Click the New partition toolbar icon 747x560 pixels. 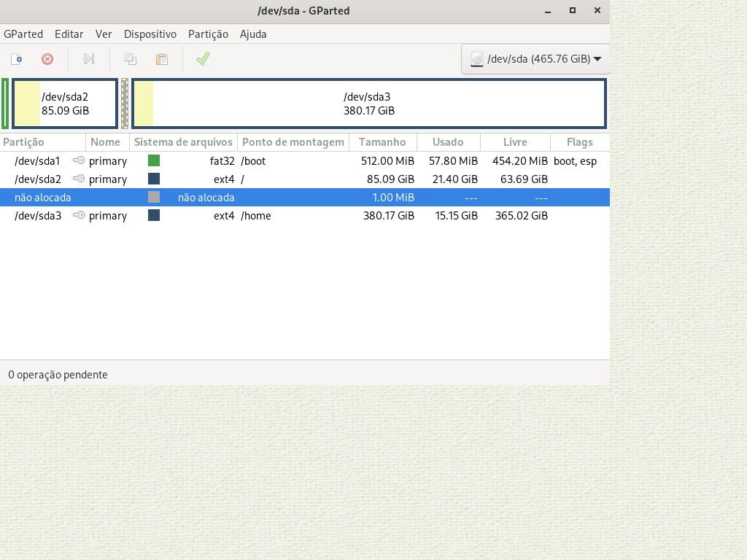pyautogui.click(x=17, y=59)
